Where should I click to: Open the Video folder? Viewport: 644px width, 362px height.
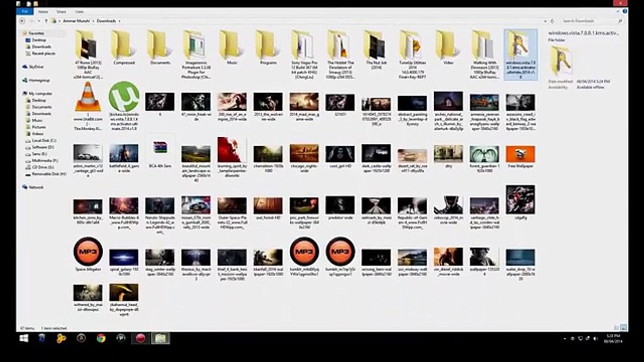[448, 47]
